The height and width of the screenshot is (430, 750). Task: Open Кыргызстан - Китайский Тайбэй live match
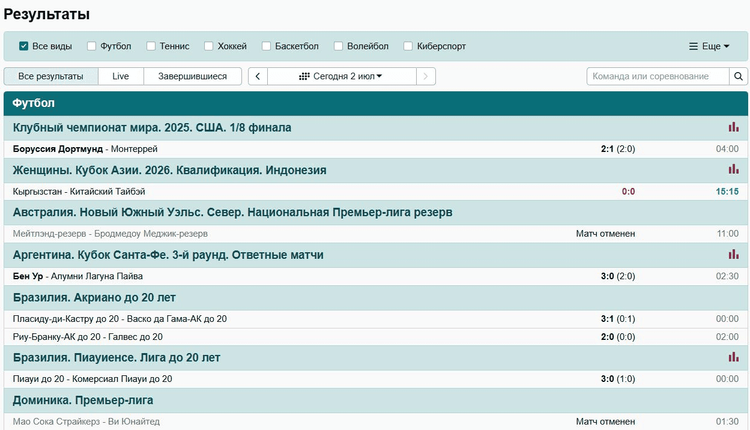tap(79, 191)
